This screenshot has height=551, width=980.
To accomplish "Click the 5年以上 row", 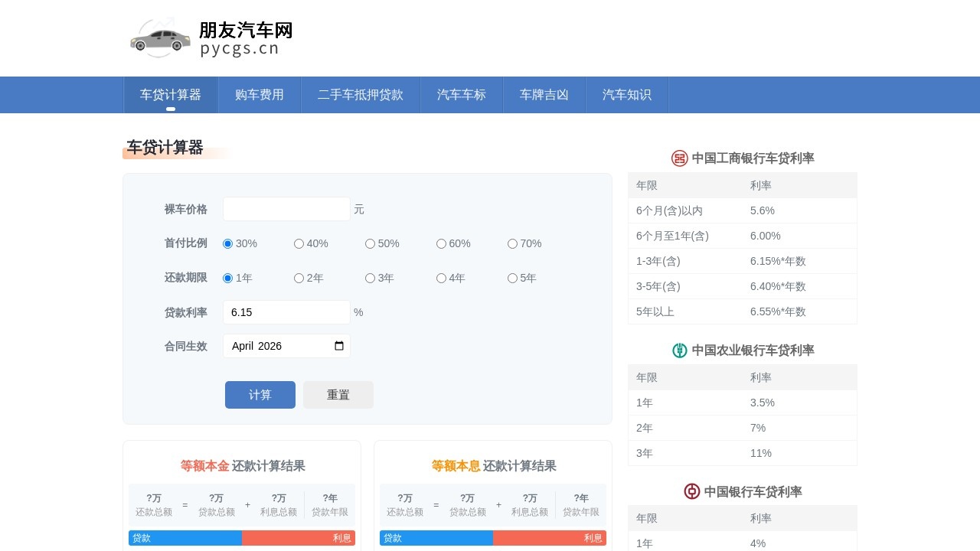I will click(x=743, y=311).
